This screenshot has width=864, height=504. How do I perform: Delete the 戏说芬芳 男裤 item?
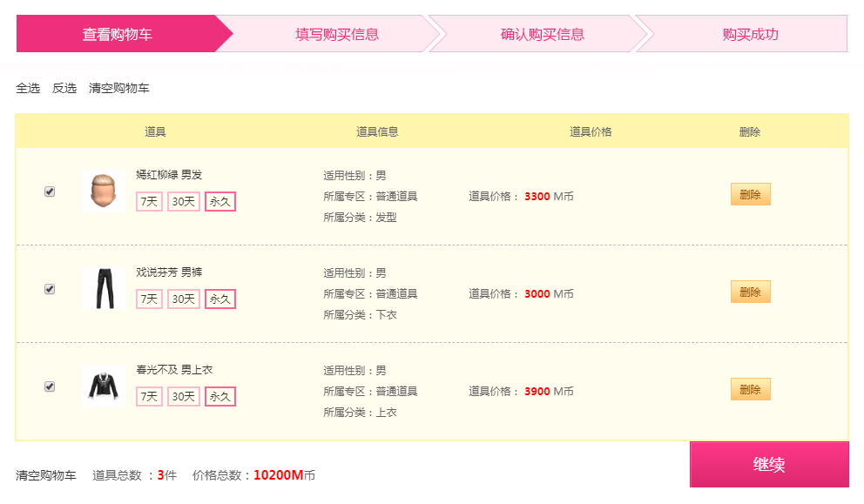click(751, 292)
